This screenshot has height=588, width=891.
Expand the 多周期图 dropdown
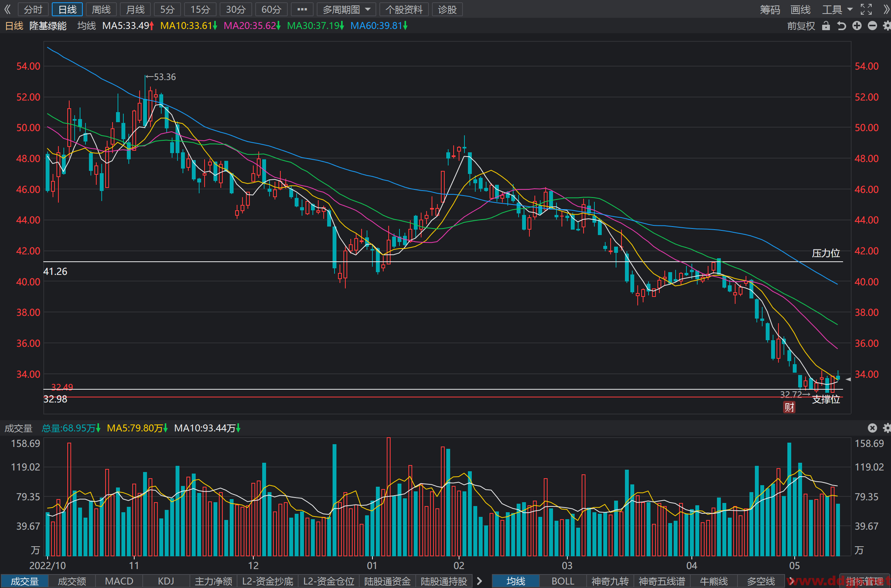click(346, 9)
